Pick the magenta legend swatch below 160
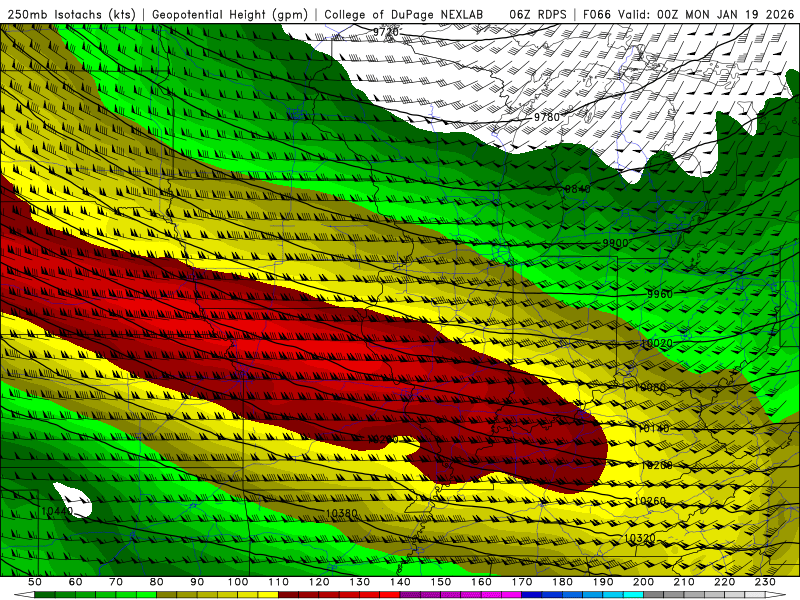Screen dimensions: 800x600 point(491,595)
